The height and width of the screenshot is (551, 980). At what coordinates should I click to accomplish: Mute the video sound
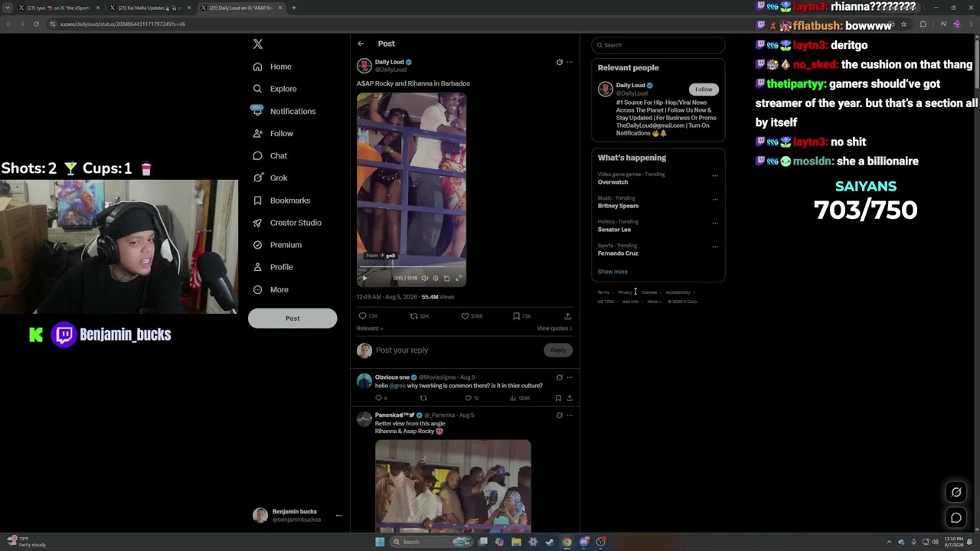click(425, 278)
